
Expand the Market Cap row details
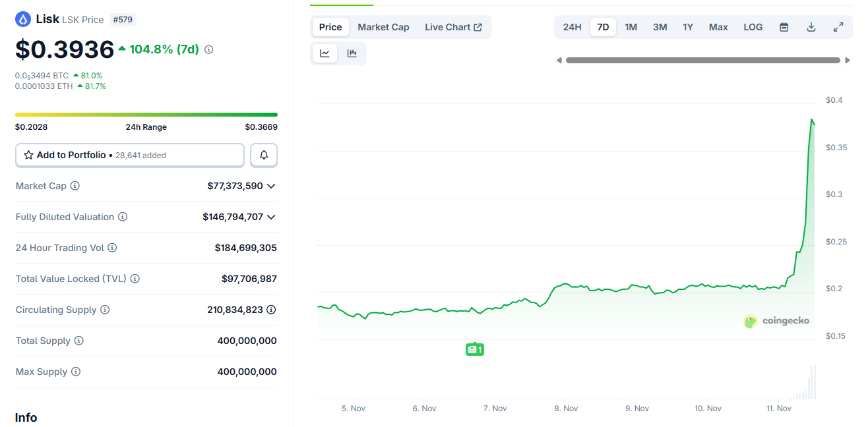(272, 185)
